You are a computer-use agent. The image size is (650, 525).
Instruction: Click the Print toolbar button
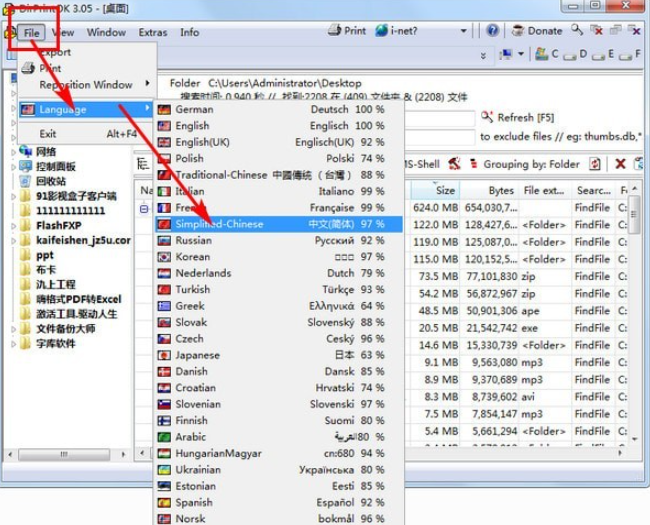347,31
